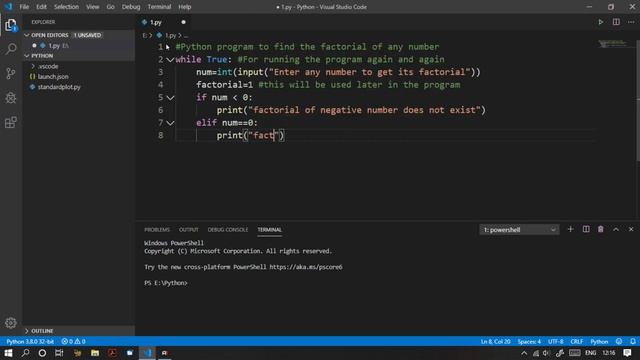Fold the while True block at line 2
640x360 pixels.
point(170,60)
